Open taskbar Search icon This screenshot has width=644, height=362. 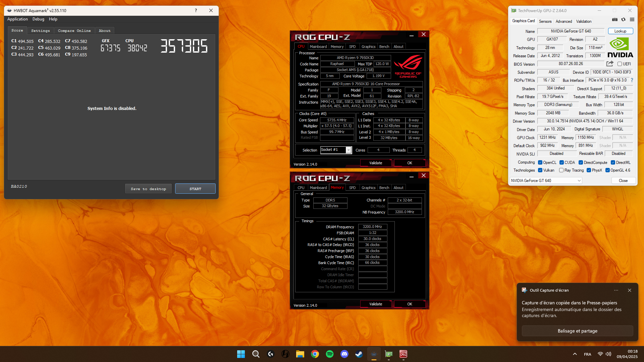[x=256, y=354]
